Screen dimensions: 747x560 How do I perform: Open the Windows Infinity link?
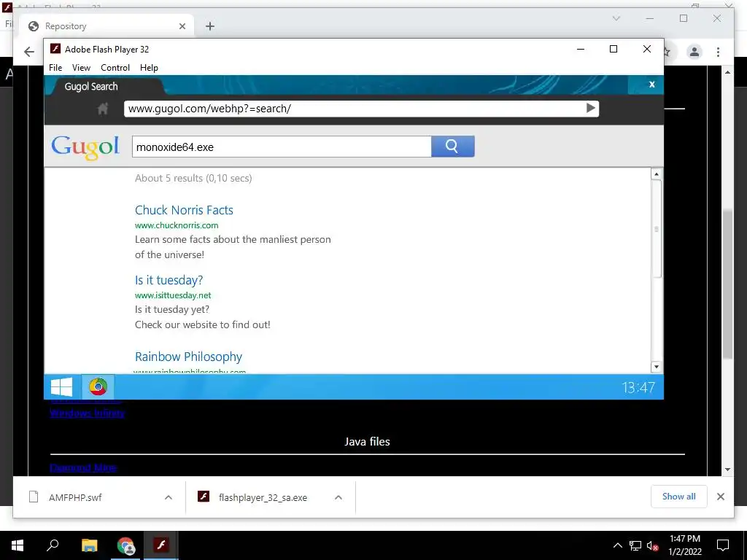(x=88, y=413)
